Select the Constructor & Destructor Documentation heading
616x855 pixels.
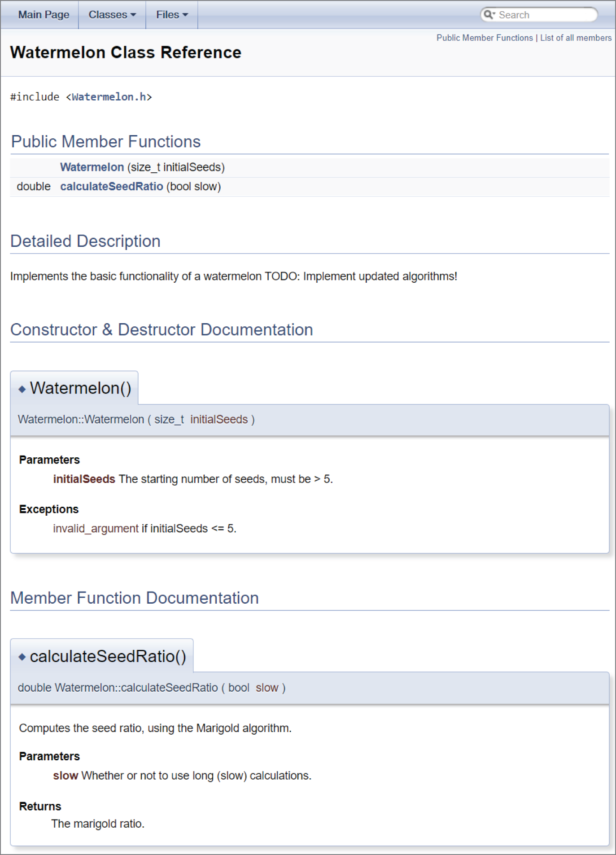(162, 330)
